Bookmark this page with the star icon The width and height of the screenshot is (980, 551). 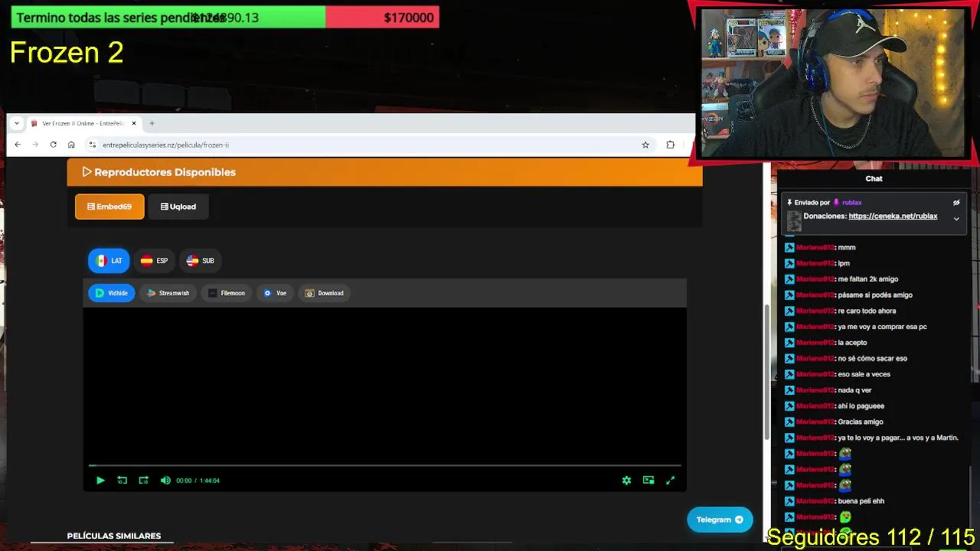click(x=645, y=145)
